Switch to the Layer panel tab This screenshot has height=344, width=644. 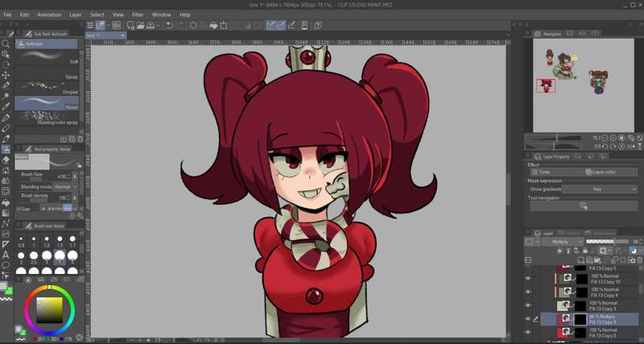pos(545,233)
